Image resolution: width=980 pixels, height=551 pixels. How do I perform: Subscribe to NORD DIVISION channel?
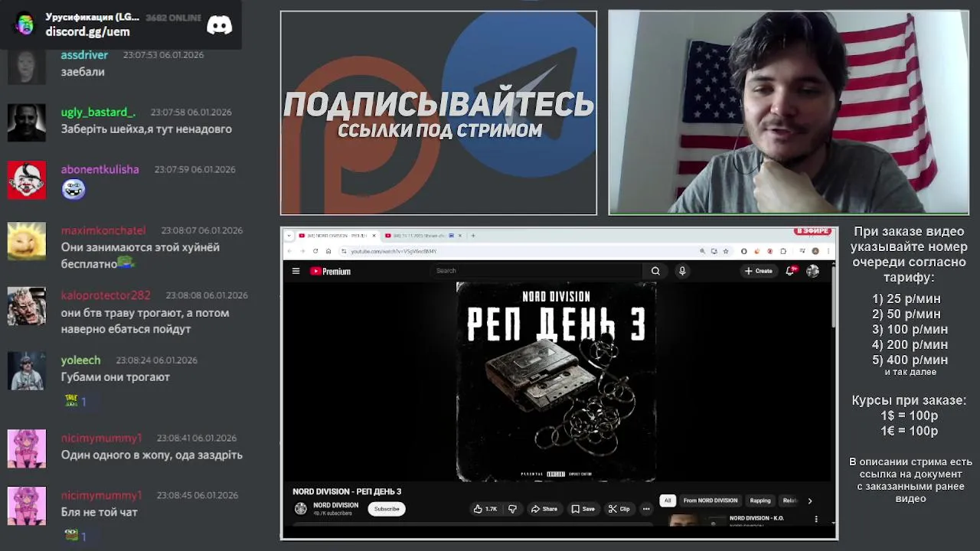point(387,509)
